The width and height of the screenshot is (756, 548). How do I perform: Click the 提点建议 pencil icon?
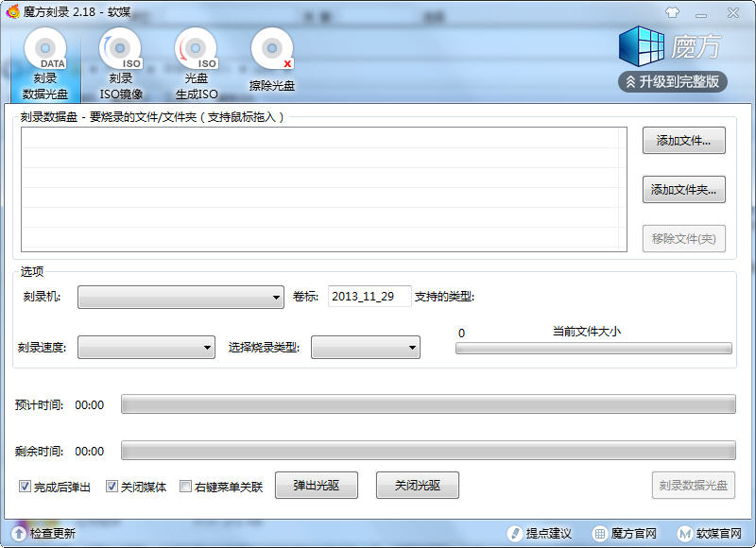click(x=515, y=533)
